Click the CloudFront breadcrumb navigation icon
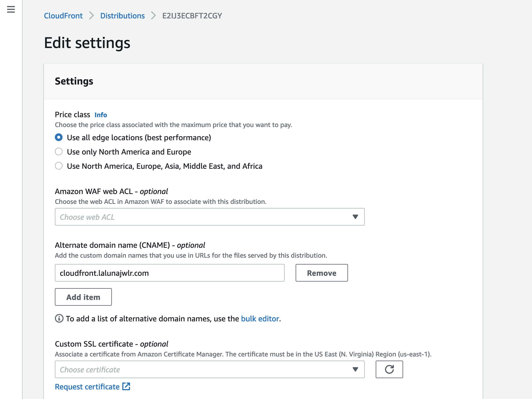The height and width of the screenshot is (399, 532). point(64,16)
